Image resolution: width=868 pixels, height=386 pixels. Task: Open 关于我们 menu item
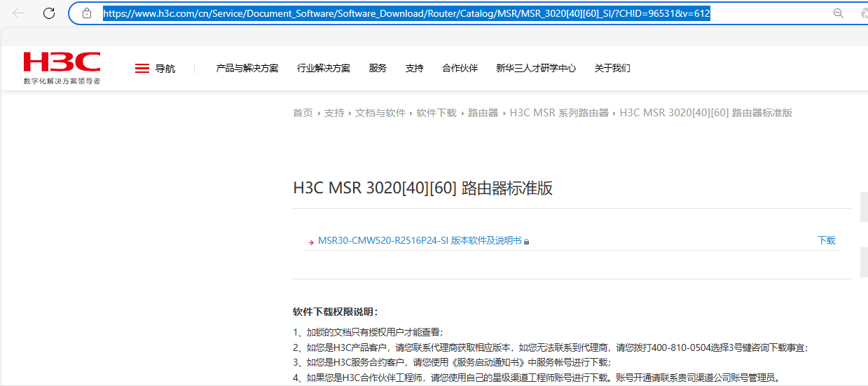point(612,68)
